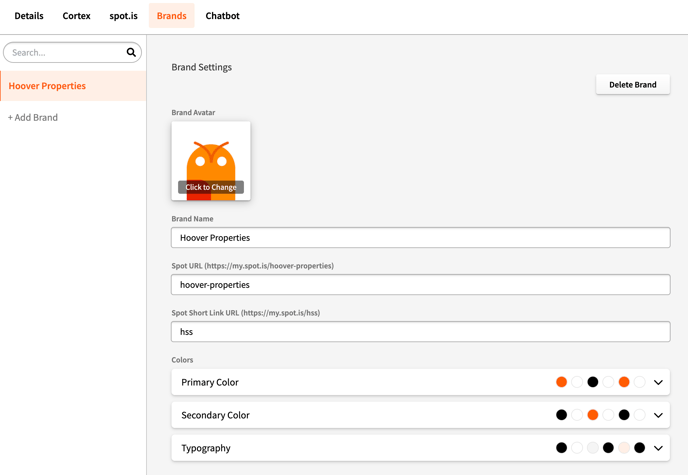Screen dimensions: 688x475
Task: Open the Chatbot tab
Action: click(222, 16)
